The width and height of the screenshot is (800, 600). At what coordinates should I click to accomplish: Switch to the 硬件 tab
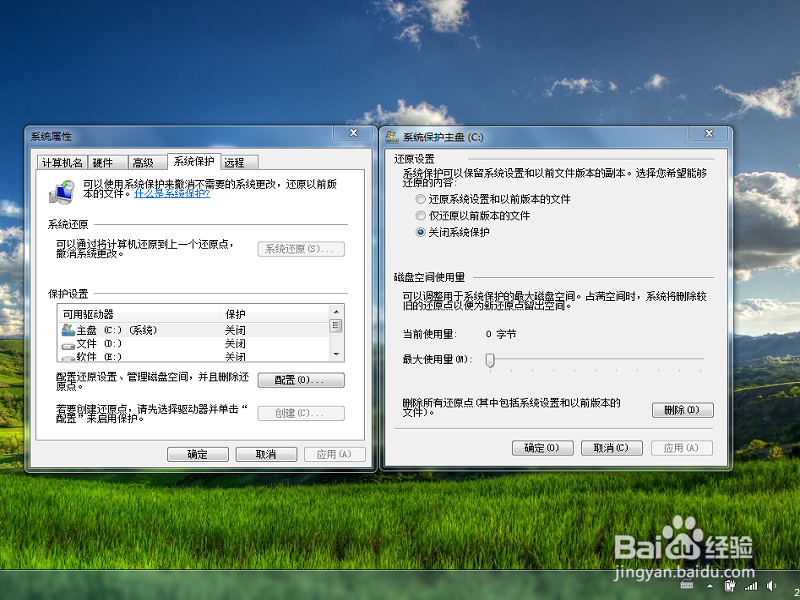pos(108,162)
